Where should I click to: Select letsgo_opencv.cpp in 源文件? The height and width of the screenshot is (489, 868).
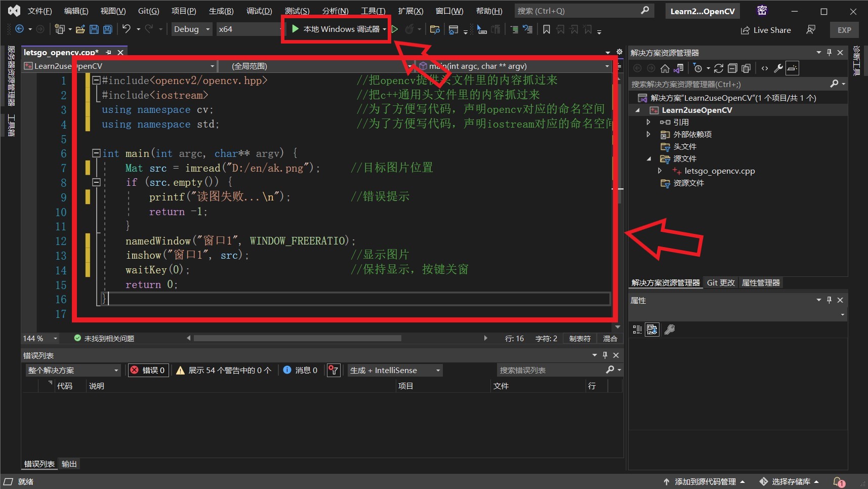coord(720,171)
